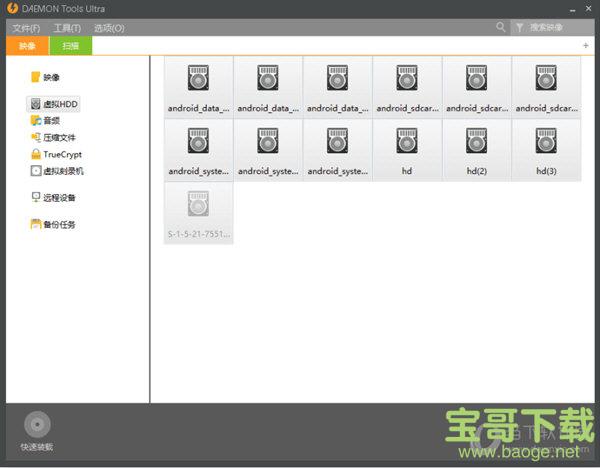Minimize the DAEMON Tools Ultra window
This screenshot has width=600, height=468.
(x=572, y=10)
